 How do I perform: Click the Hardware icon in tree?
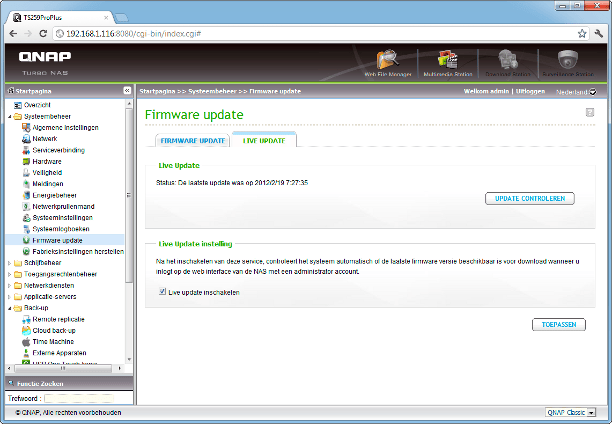pos(26,161)
